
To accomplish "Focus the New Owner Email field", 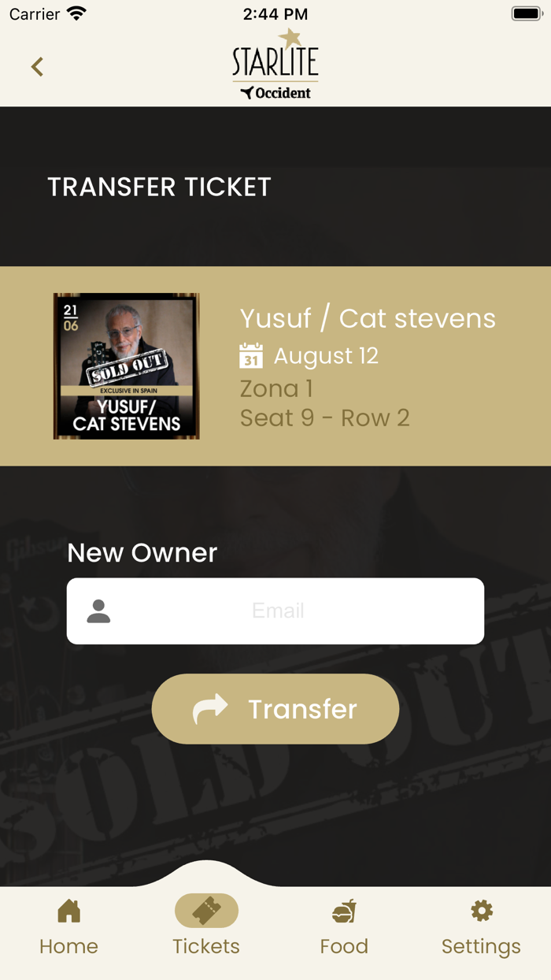I will tap(275, 611).
